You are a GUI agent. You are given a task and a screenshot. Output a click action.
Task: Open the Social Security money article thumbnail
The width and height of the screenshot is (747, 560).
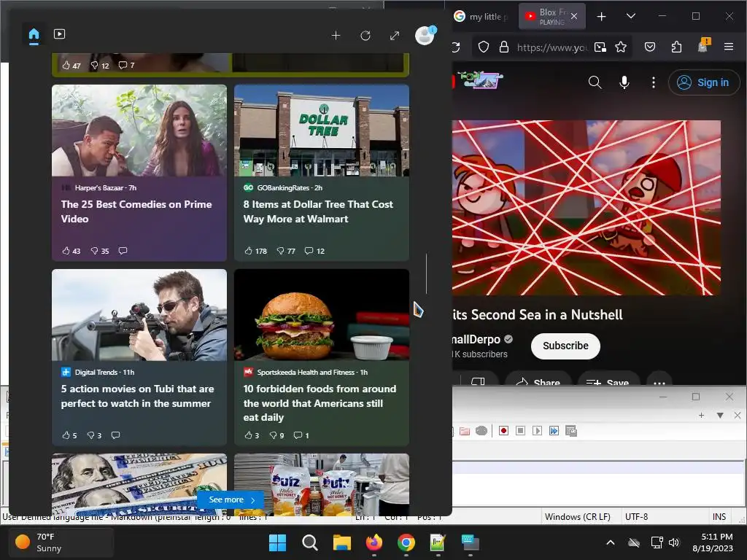coord(139,485)
